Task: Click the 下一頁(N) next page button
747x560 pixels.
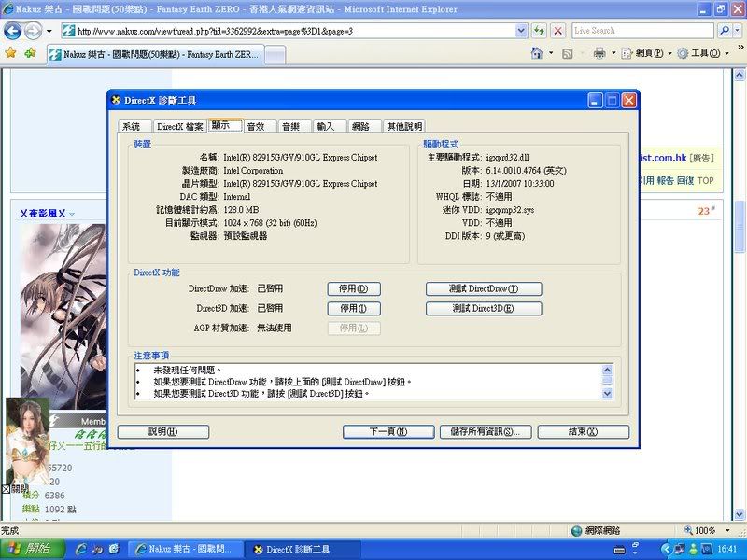Action: pyautogui.click(x=388, y=432)
